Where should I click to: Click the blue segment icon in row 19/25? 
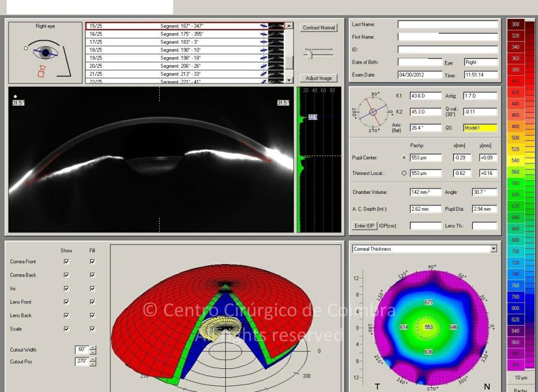(264, 58)
